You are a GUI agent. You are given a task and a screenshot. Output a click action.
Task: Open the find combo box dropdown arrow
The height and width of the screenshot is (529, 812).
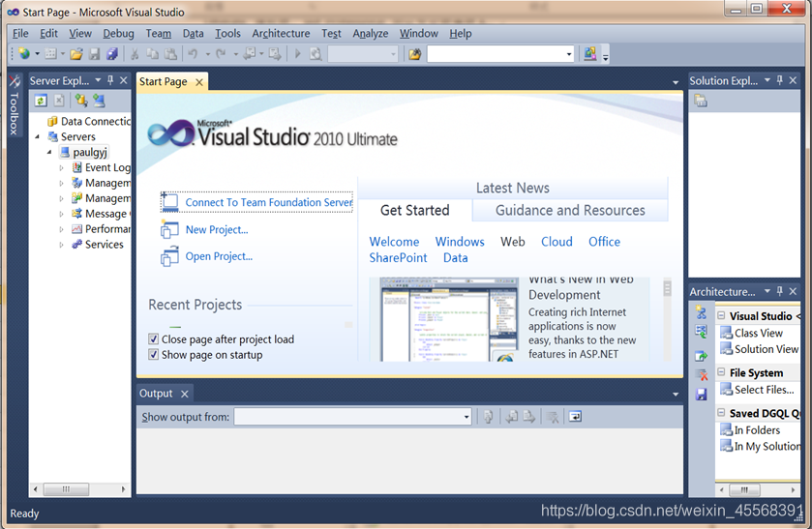click(569, 54)
